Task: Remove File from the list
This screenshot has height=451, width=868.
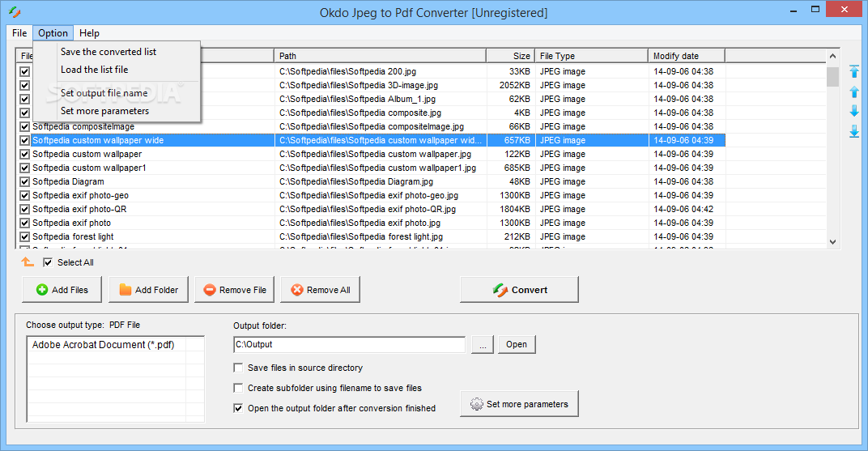Action: pyautogui.click(x=234, y=289)
